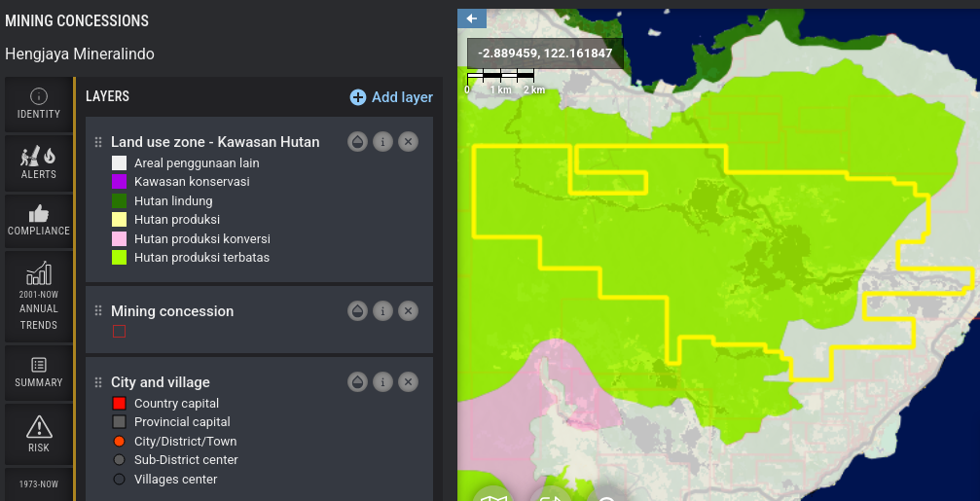The width and height of the screenshot is (980, 501).
Task: Open the 1973-NOW sidebar tab
Action: pos(39,484)
